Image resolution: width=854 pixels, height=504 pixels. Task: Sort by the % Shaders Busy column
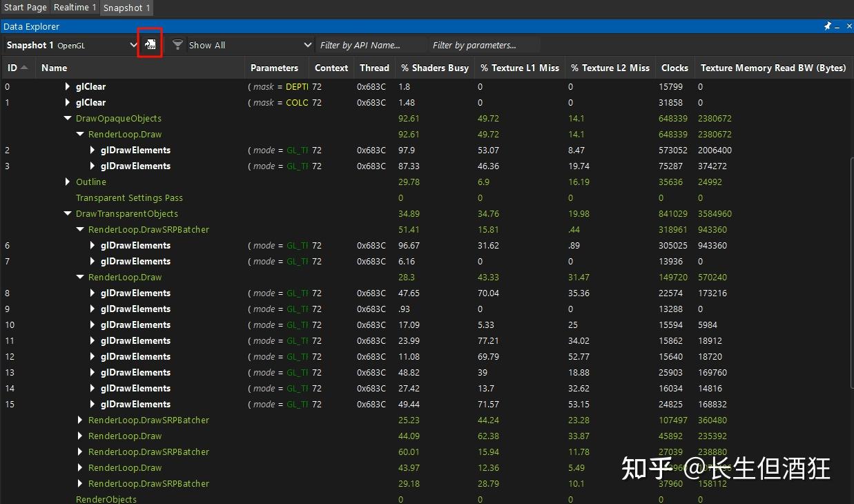pyautogui.click(x=434, y=68)
